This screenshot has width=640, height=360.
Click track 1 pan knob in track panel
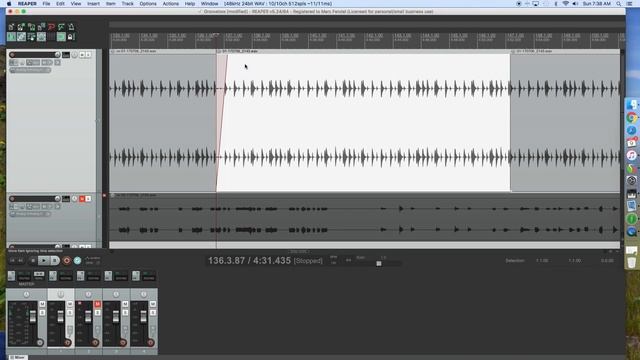[74, 55]
